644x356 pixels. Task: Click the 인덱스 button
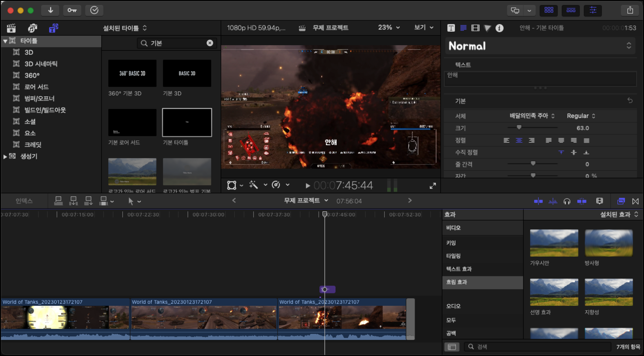click(x=24, y=201)
